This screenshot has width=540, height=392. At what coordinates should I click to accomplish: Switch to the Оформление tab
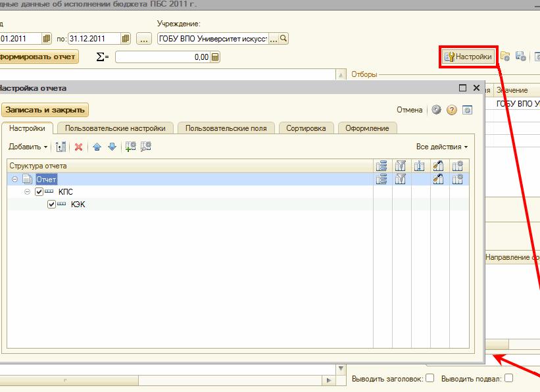[367, 128]
